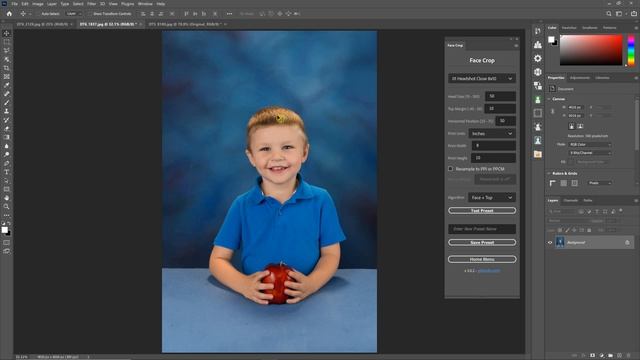Open the Print Units Inches dropdown
This screenshot has height=360, width=640.
coord(491,133)
